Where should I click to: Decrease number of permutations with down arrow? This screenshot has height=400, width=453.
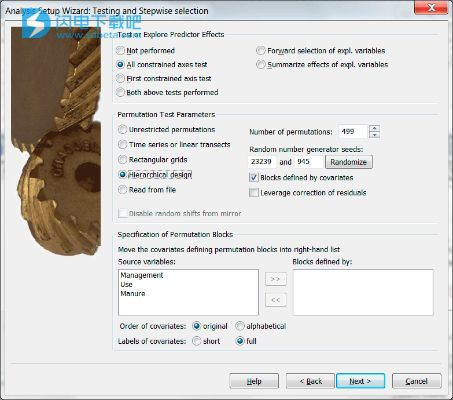click(x=375, y=135)
